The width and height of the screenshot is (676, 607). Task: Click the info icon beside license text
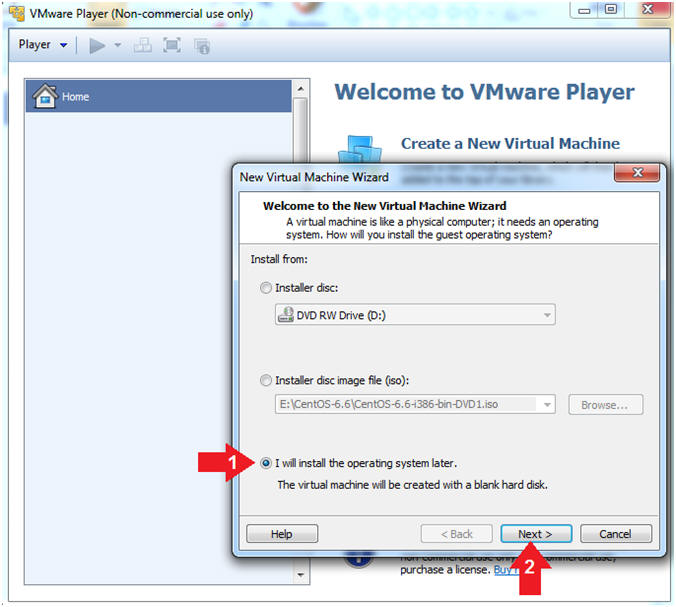coord(358,560)
